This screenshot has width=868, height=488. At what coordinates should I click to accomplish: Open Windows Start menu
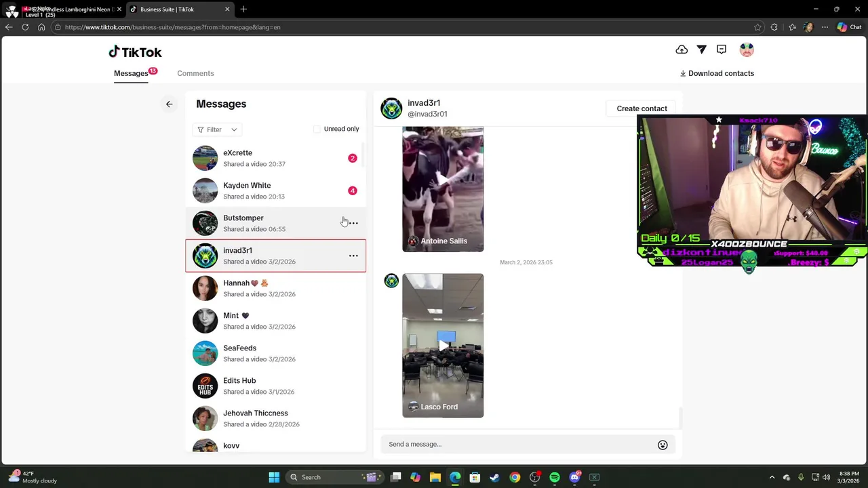[x=274, y=477]
